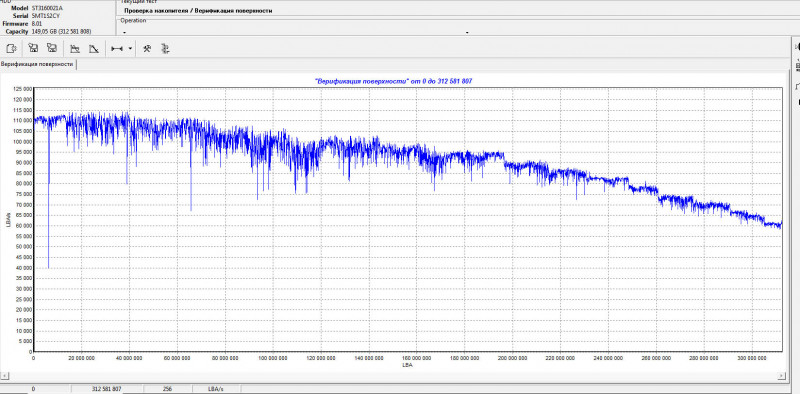Click the horizontal range measure tool icon

point(117,49)
